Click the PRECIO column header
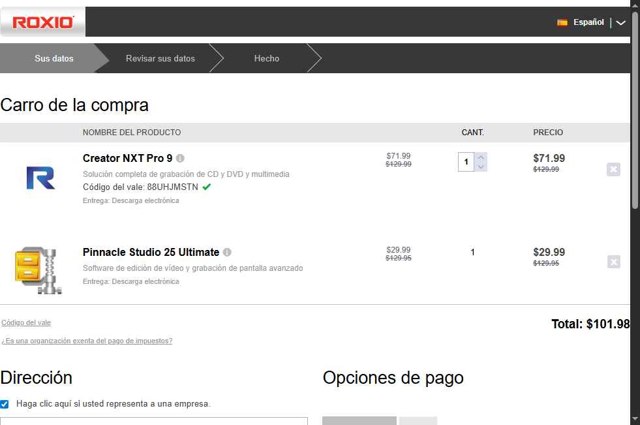640x425 pixels. pos(548,132)
